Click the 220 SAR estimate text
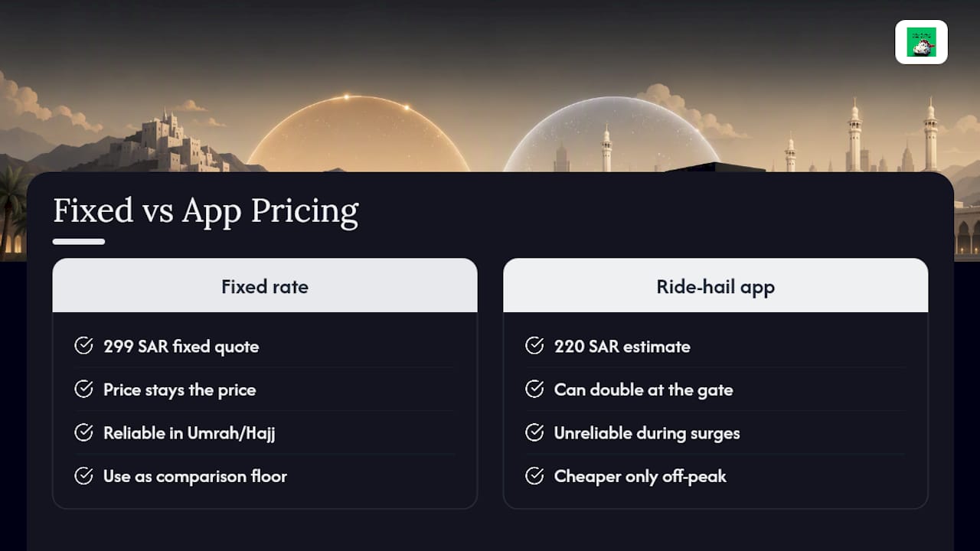Screen dimensions: 980x551 tap(622, 347)
